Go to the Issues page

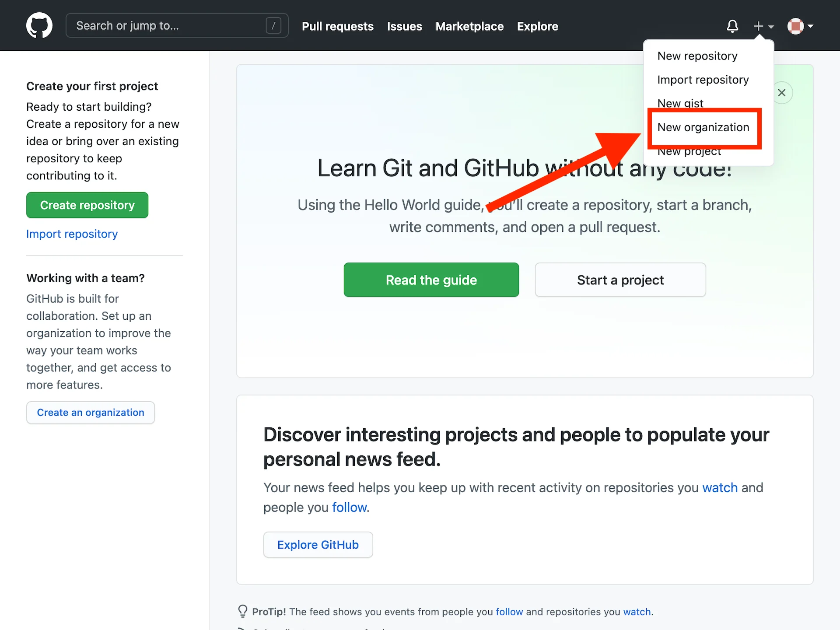click(x=404, y=27)
